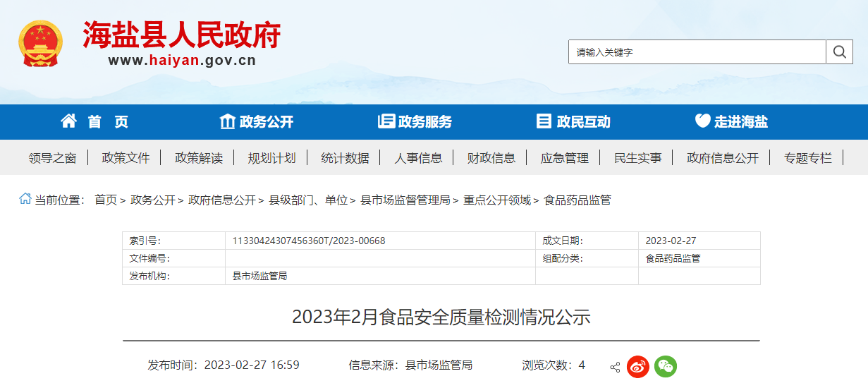Click the home icon before 当前位置
Viewport: 868px width, 388px height.
pos(25,200)
